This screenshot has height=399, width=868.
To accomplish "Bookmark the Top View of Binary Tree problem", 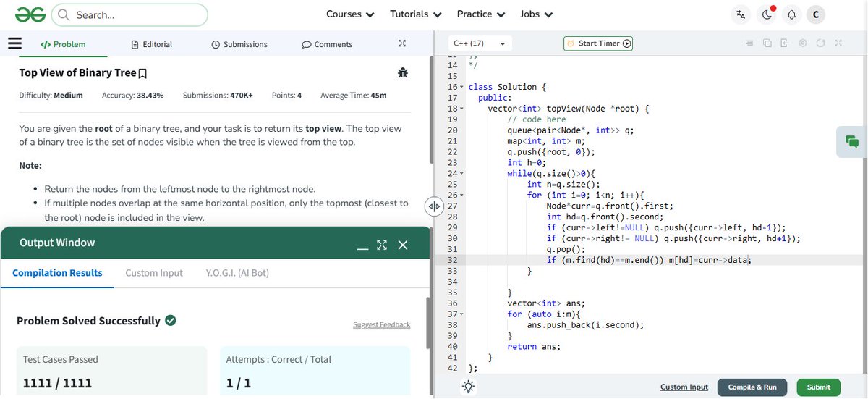I will click(142, 73).
